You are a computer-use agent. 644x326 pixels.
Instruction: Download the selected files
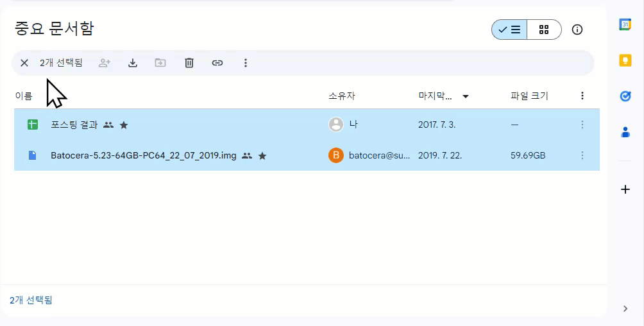tap(133, 63)
